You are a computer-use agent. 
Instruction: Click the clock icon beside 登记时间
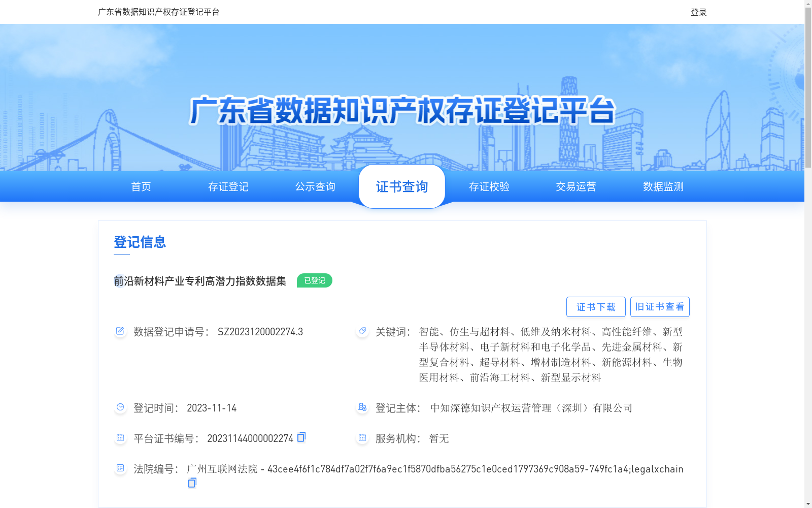tap(120, 407)
